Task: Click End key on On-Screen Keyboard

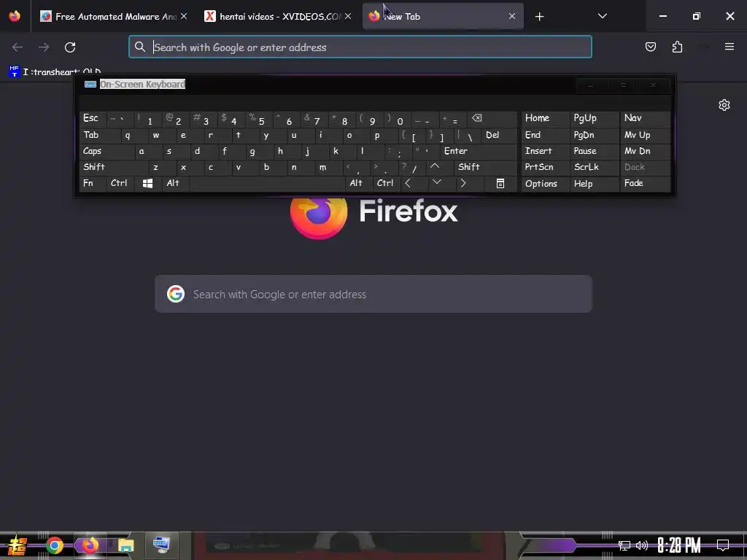Action: point(544,135)
